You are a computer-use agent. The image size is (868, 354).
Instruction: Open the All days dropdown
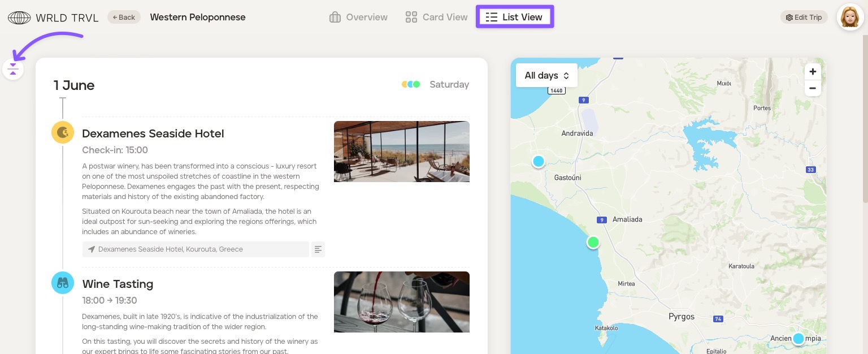[x=546, y=75]
